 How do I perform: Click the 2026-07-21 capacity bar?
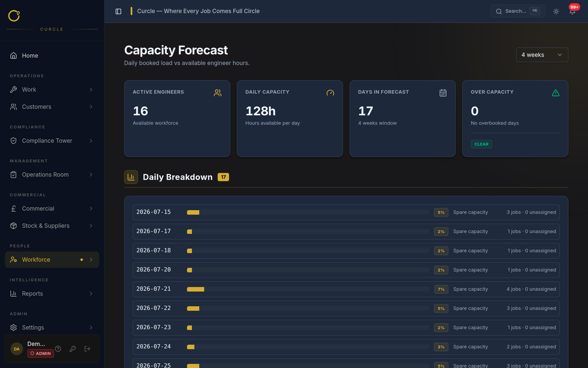pos(308,289)
